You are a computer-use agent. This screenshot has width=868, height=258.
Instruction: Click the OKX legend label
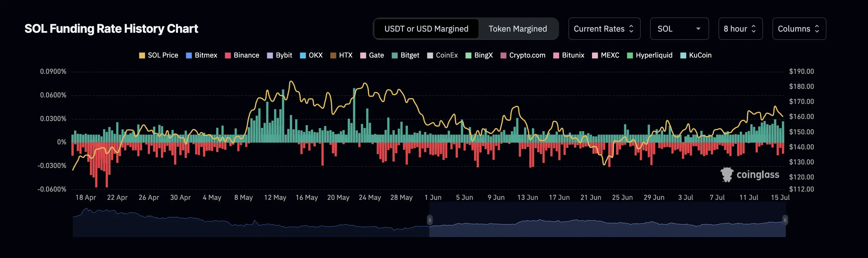click(315, 55)
